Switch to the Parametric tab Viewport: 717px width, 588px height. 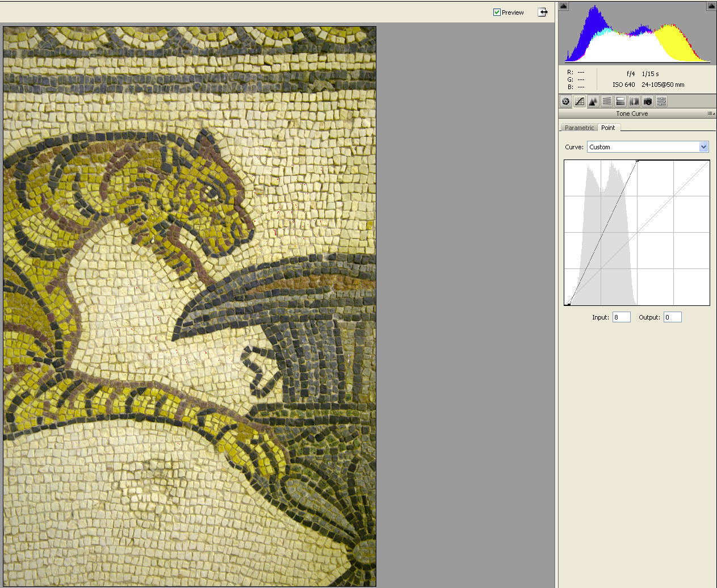click(x=579, y=128)
